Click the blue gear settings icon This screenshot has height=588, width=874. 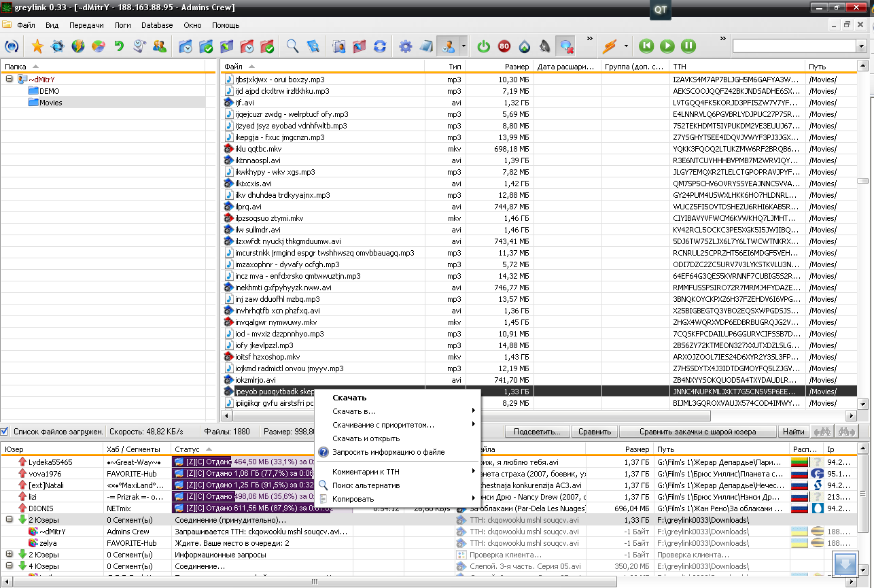pos(406,46)
